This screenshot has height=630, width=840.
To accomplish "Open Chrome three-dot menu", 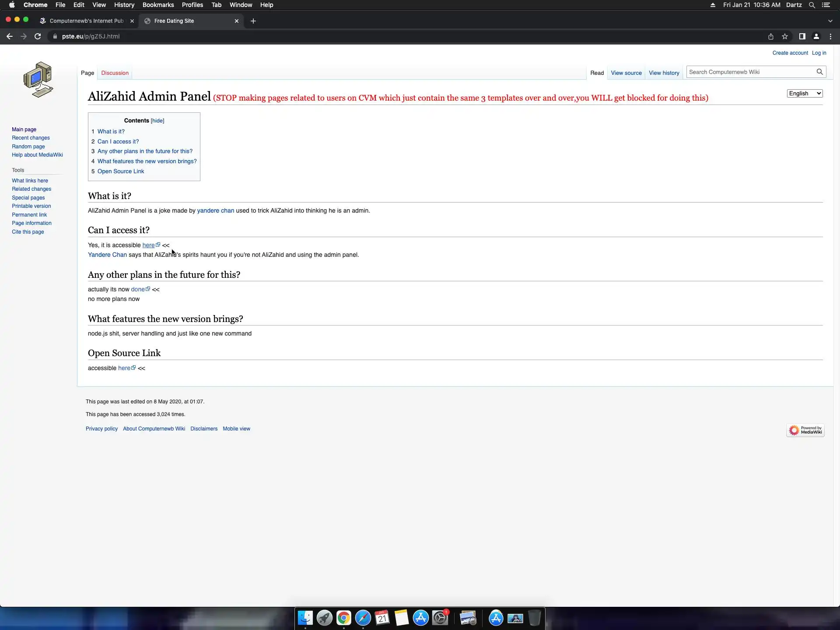I will (x=830, y=36).
